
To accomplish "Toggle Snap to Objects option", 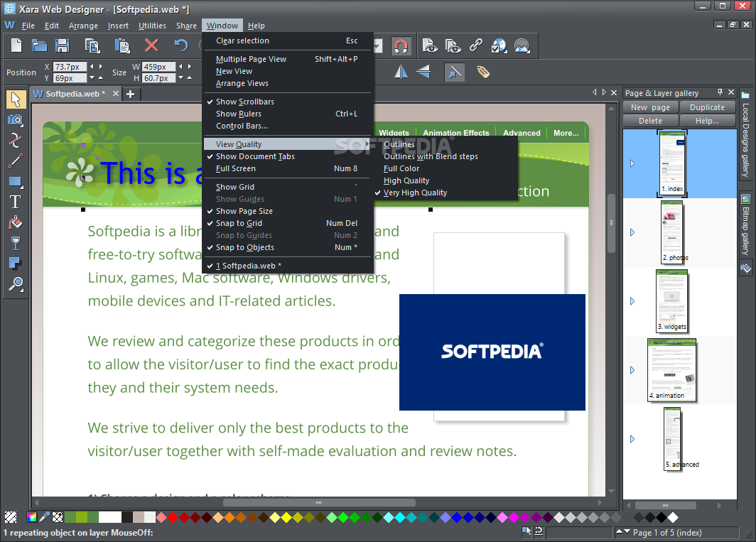I will pyautogui.click(x=287, y=247).
